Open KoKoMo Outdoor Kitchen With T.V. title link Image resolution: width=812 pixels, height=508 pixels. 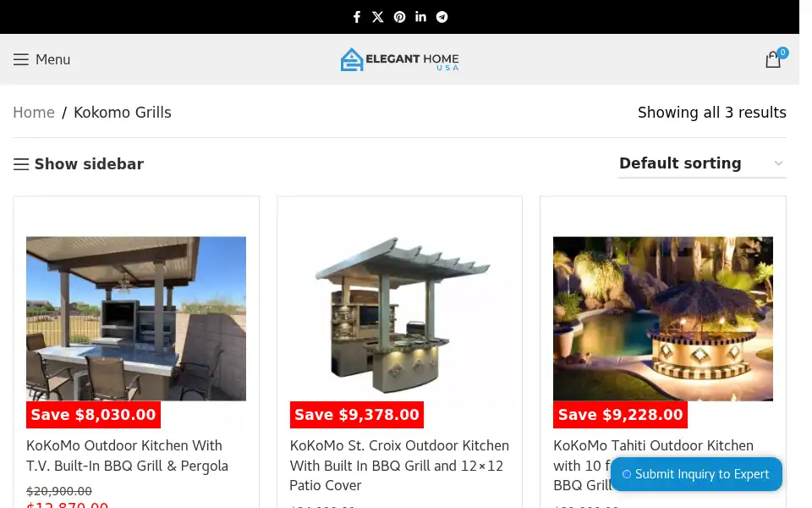click(x=128, y=456)
